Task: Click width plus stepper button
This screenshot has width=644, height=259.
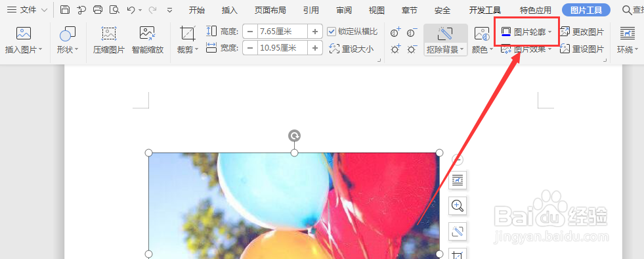Action: click(x=315, y=48)
